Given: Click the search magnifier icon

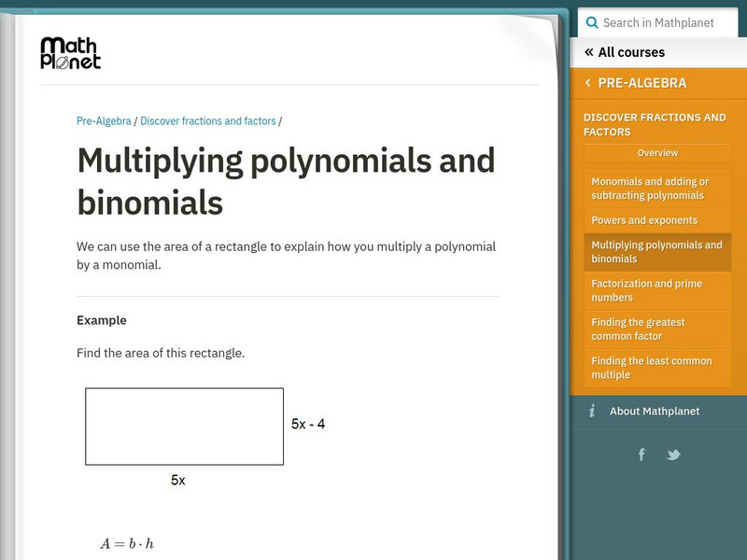Looking at the screenshot, I should (590, 22).
